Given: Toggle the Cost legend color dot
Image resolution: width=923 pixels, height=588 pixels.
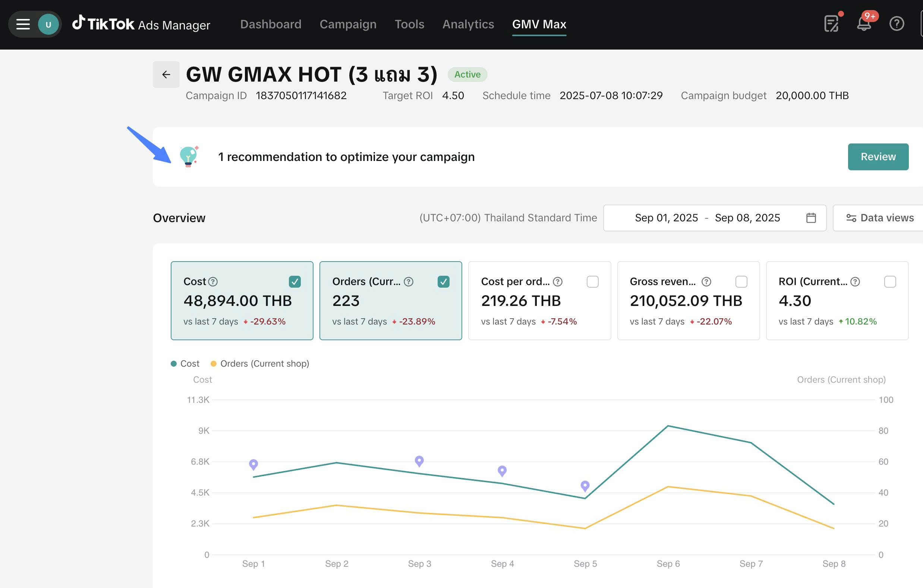Looking at the screenshot, I should coord(174,364).
